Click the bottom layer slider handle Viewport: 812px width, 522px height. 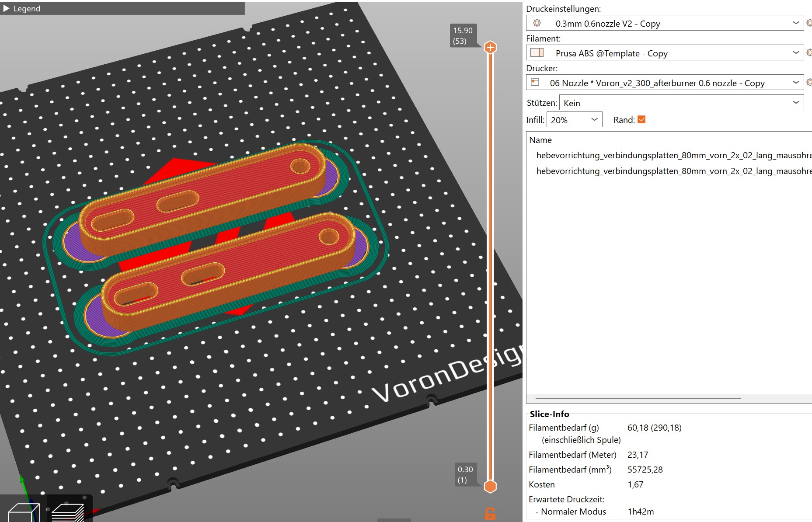[x=491, y=486]
